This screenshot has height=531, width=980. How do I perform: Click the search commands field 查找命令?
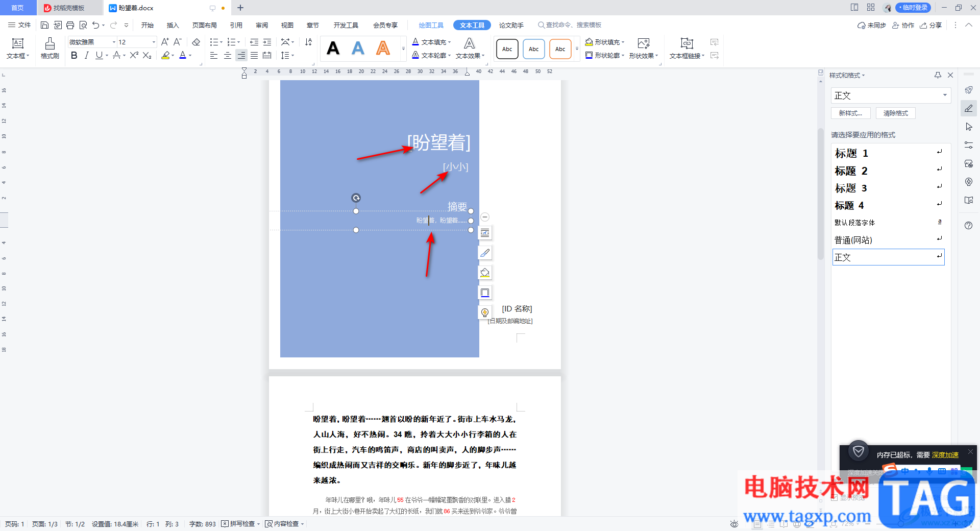(x=570, y=25)
